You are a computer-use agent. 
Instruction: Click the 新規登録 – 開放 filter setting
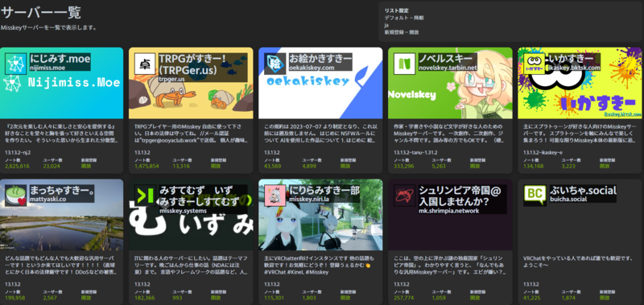coord(402,32)
